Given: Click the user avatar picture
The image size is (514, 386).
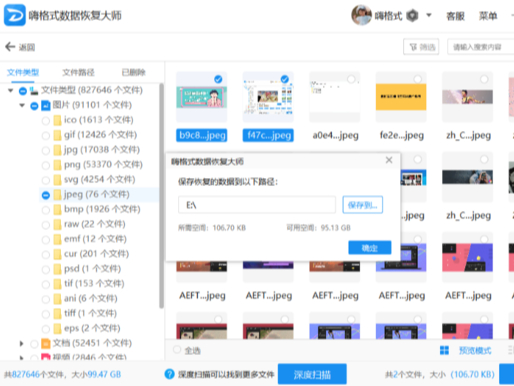Looking at the screenshot, I should pos(361,15).
